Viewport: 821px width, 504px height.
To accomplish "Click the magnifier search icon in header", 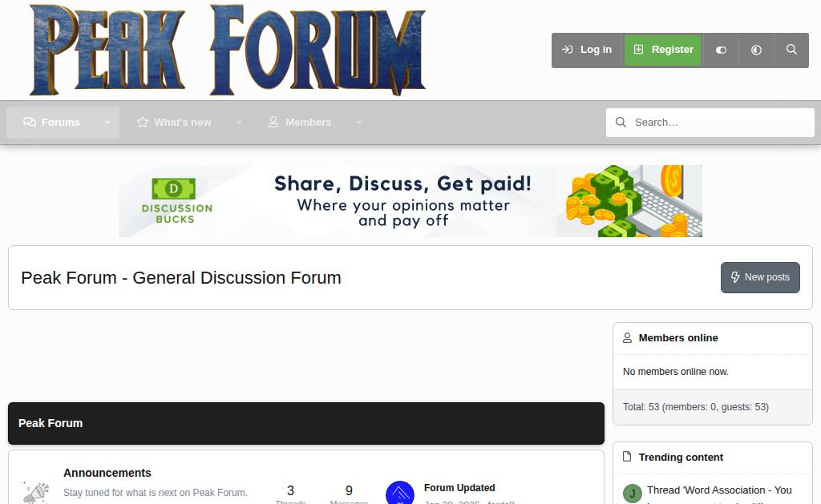I will pyautogui.click(x=791, y=50).
